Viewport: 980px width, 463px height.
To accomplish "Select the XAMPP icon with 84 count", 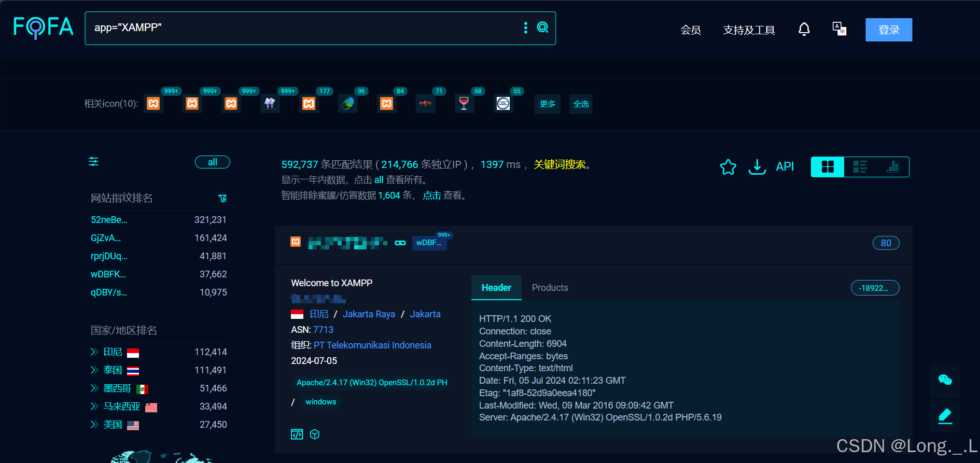I will click(387, 104).
